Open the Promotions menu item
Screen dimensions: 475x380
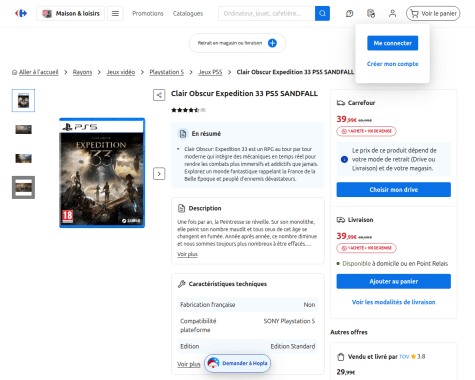(x=148, y=13)
